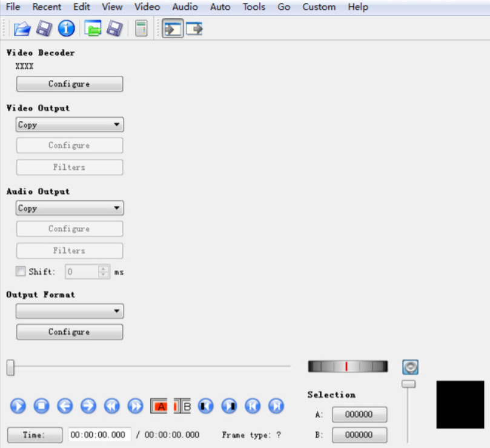Select the output preview mode icon

[x=194, y=28]
